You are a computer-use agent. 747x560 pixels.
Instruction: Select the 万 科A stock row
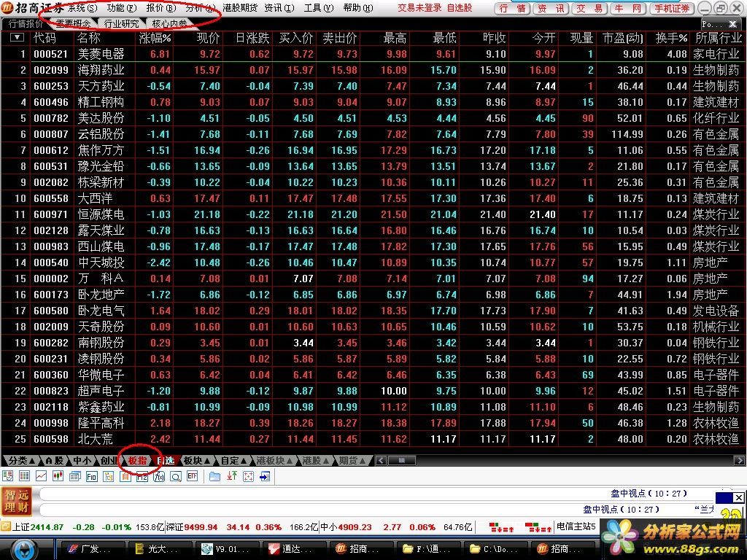point(373,278)
